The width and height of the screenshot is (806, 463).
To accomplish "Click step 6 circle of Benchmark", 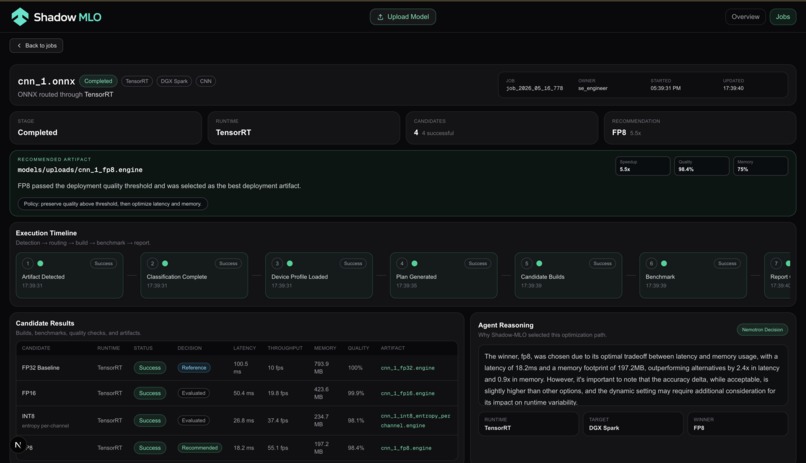I will coord(651,264).
